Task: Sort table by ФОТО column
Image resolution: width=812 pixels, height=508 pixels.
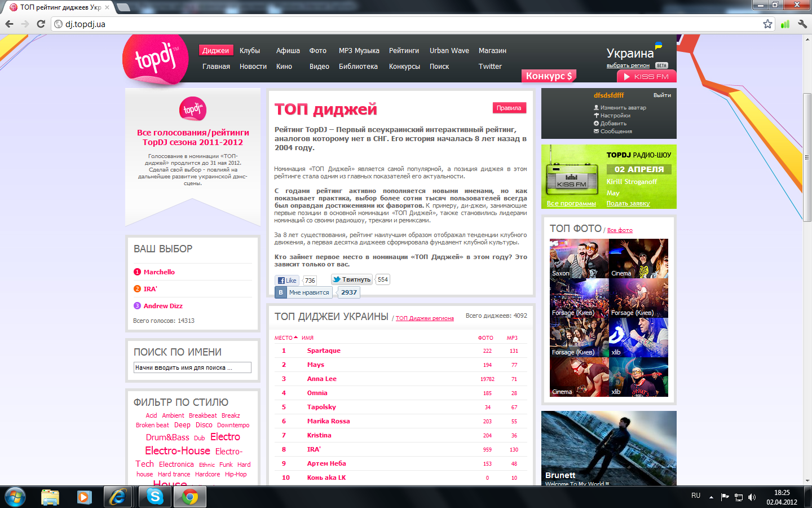Action: tap(486, 338)
